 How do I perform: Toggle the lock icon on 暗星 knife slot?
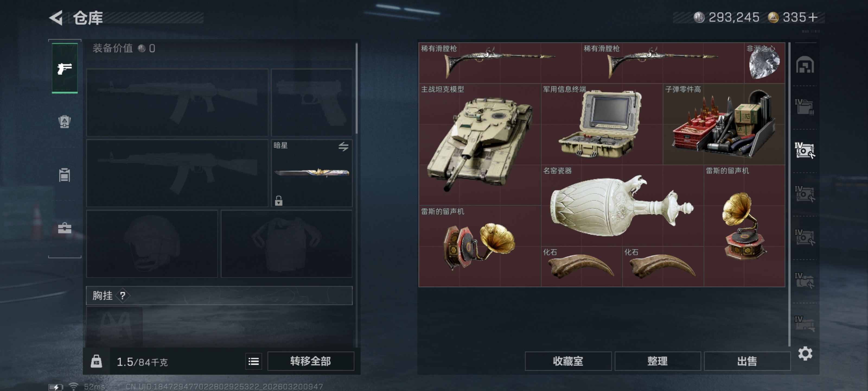tap(278, 200)
